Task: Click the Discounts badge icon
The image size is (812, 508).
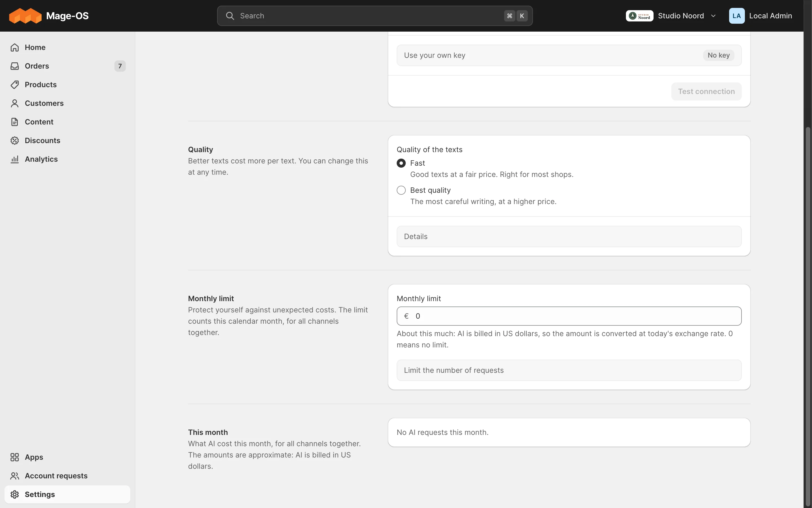Action: (14, 141)
